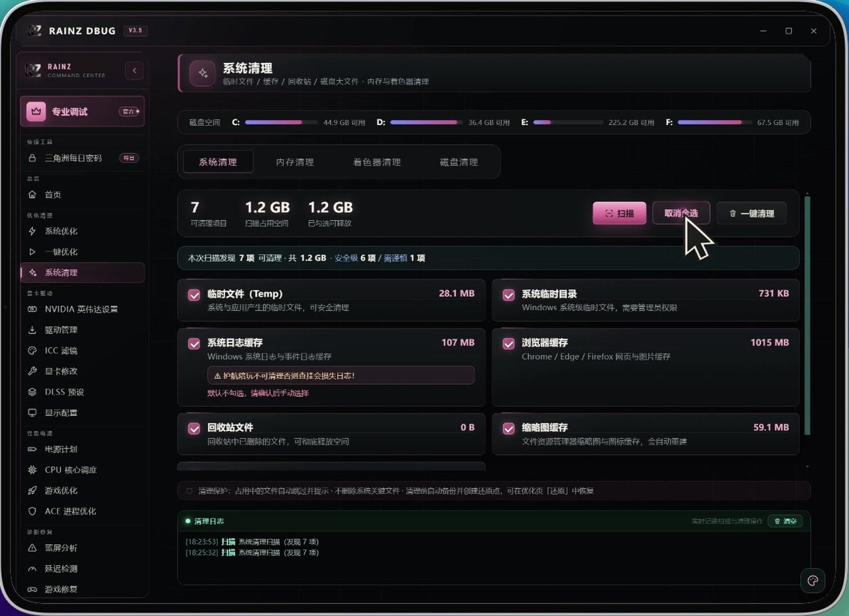Open 显卡修改 wrench icon

(32, 371)
